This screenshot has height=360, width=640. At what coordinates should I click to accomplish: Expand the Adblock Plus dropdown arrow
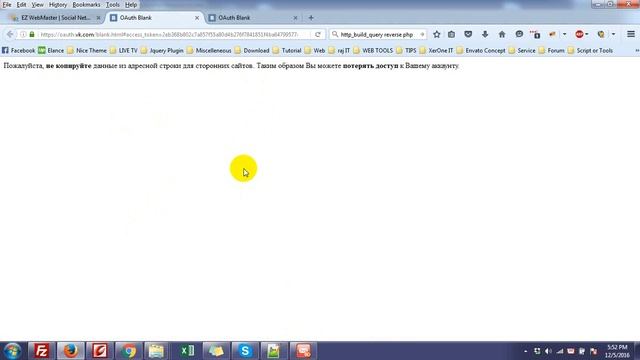point(587,34)
